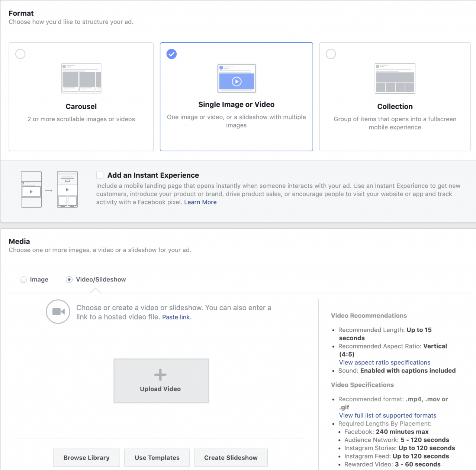476x470 pixels.
Task: Click the arrow between the Instant Experience phones
Action: [x=49, y=190]
